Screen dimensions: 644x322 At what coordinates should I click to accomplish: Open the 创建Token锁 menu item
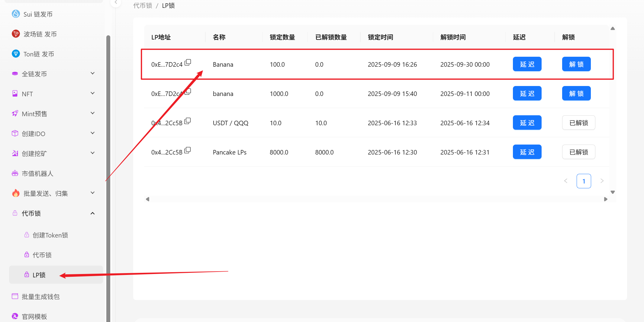[50, 235]
